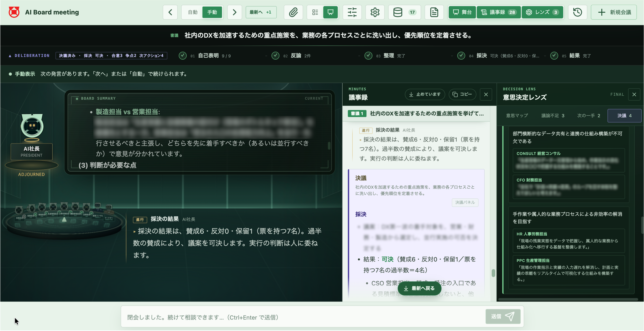The height and width of the screenshot is (331, 644).
Task: Toggle the 舞台 stage panel
Action: pyautogui.click(x=462, y=12)
